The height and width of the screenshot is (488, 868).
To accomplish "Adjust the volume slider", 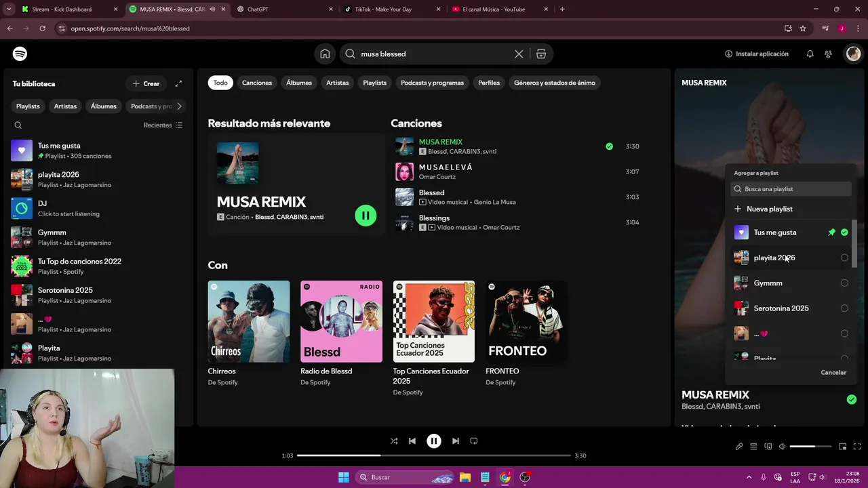I will click(810, 447).
